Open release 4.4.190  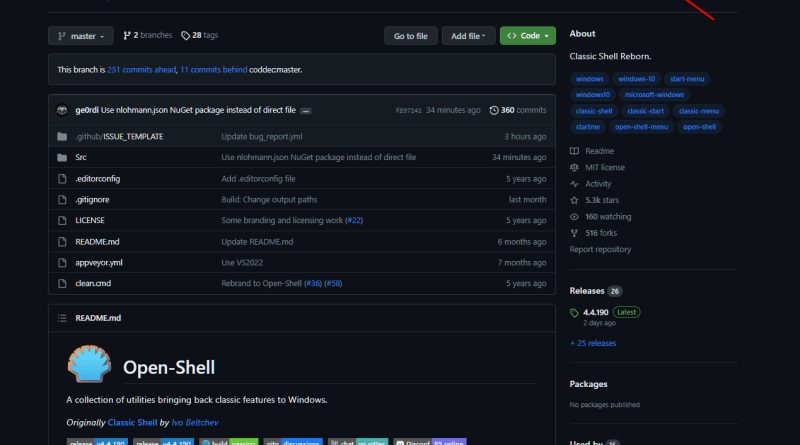tap(595, 312)
